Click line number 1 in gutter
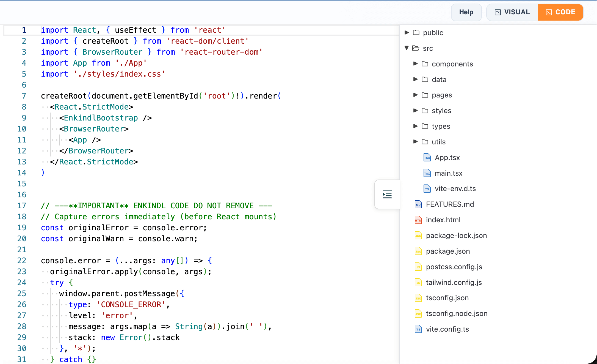The image size is (597, 364). (x=24, y=30)
